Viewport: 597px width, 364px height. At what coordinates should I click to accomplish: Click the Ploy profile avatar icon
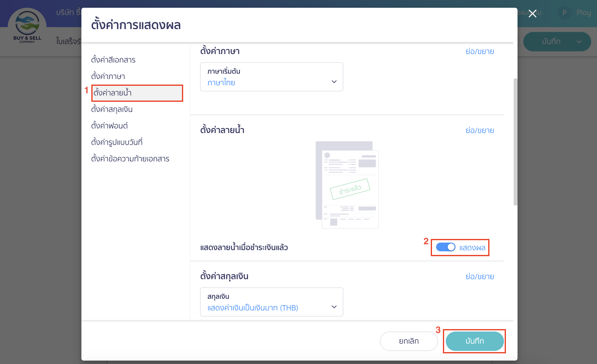coord(565,13)
